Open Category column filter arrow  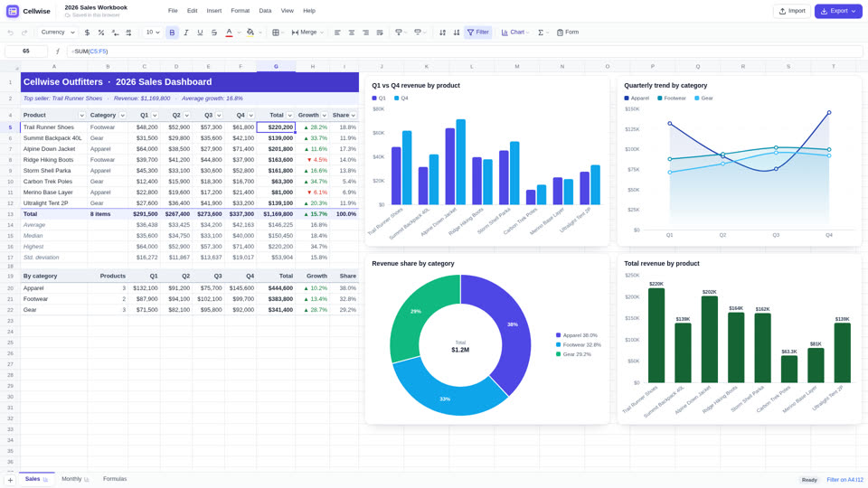122,116
